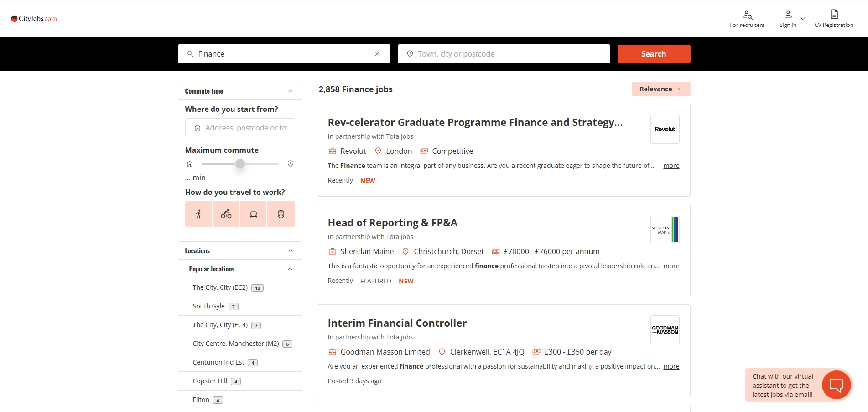The image size is (868, 412).
Task: Open the CityJobs.com logo homepage
Action: [x=34, y=19]
